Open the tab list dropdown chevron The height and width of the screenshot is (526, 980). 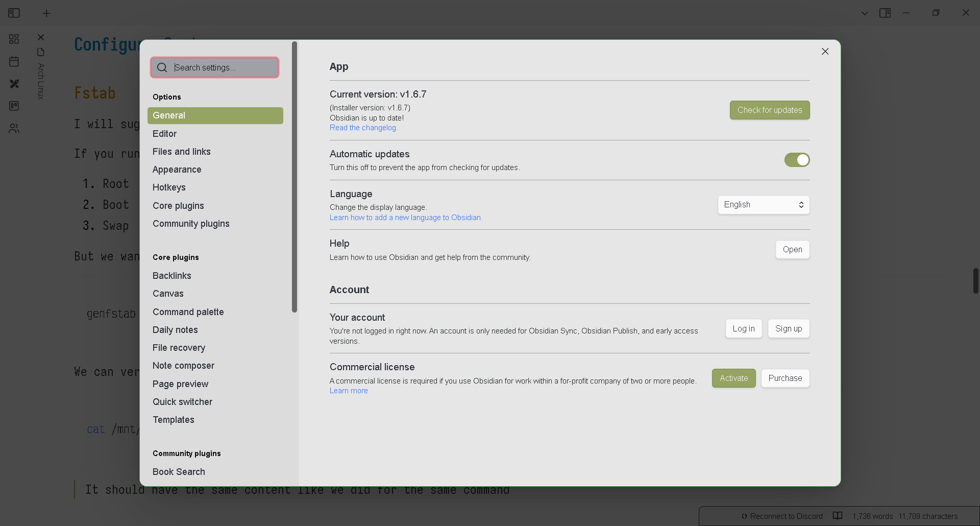[x=865, y=13]
